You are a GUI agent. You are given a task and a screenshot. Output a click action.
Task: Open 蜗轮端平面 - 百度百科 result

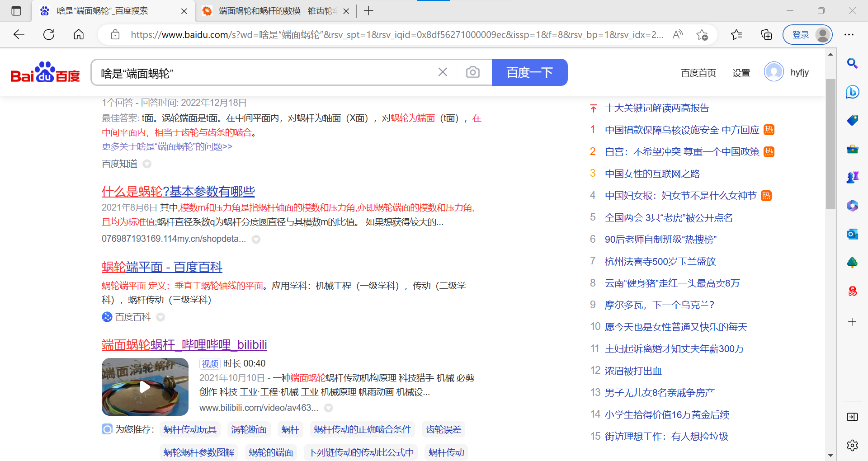[162, 267]
